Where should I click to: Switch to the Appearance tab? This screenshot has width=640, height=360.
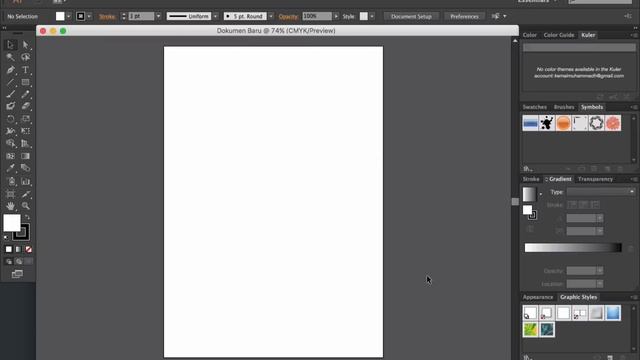[x=538, y=297]
